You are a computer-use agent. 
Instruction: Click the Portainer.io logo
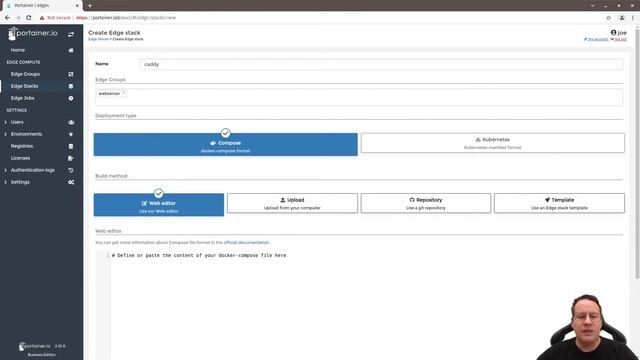tap(33, 33)
